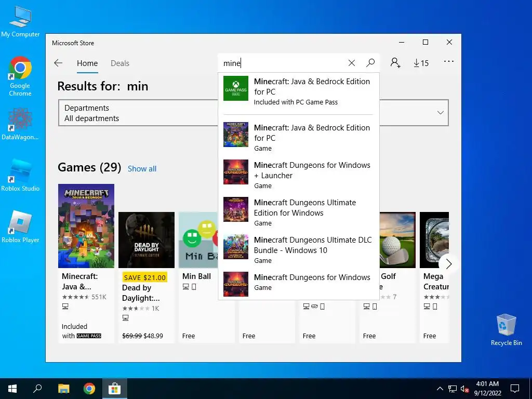Open My Computer desktop icon
The width and height of the screenshot is (532, 399).
(20, 22)
